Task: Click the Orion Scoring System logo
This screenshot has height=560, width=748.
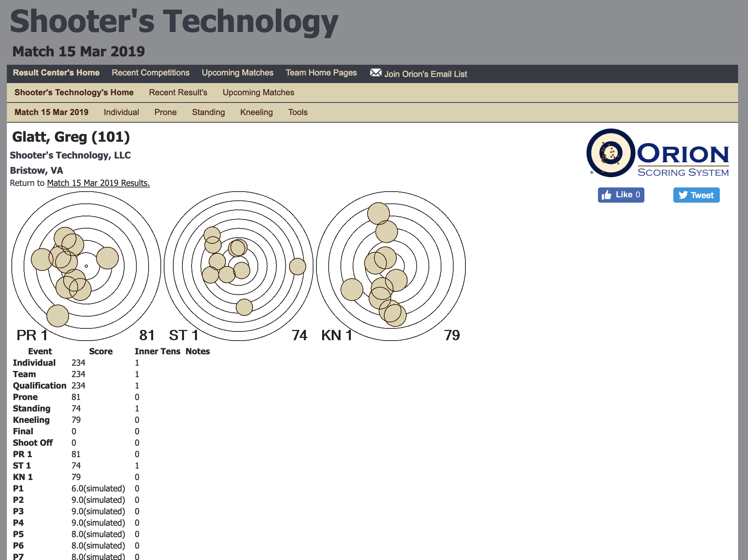Action: coord(658,153)
